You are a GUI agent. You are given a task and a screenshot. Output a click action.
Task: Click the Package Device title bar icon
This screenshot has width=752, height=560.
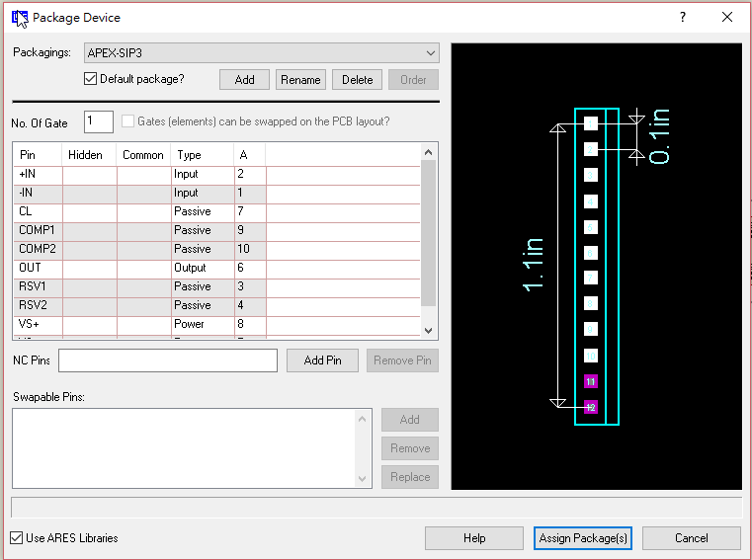tap(19, 18)
